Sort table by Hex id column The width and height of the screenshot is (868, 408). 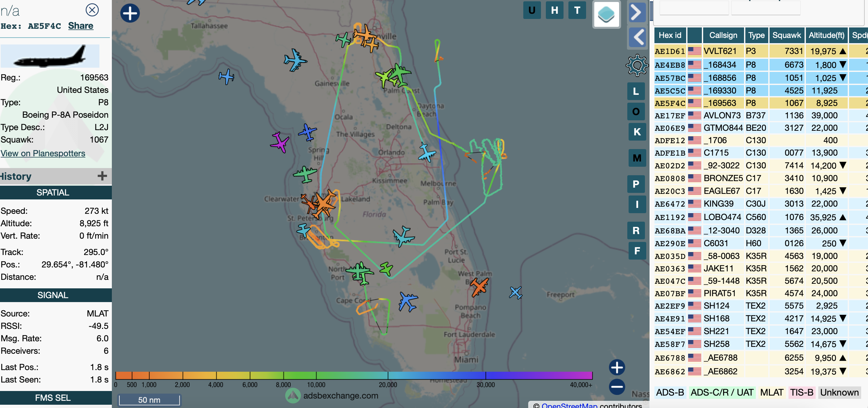click(x=670, y=35)
